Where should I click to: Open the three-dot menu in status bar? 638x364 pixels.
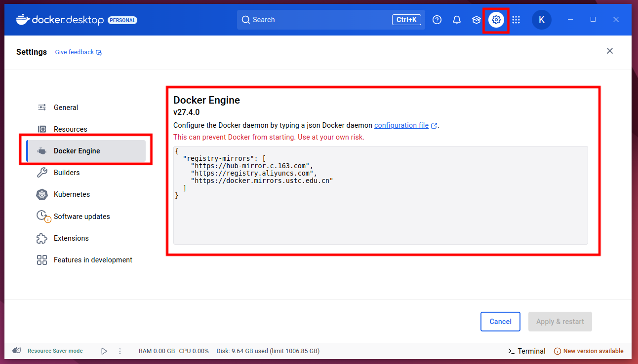[x=120, y=351]
